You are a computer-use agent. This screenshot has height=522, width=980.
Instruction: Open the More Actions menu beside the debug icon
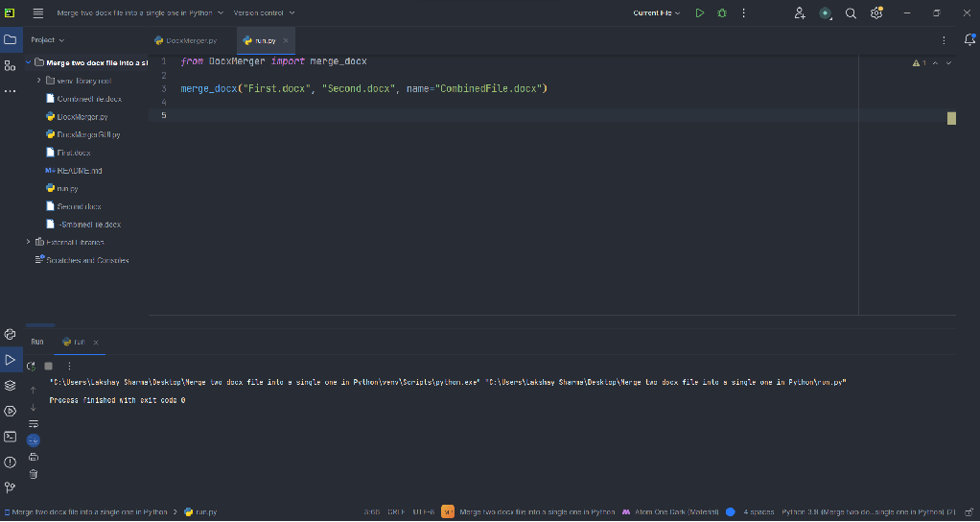[744, 12]
